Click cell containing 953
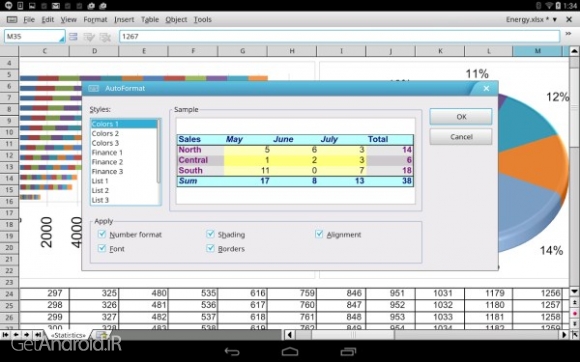Screen dimensions: 580x362 [x=391, y=317]
